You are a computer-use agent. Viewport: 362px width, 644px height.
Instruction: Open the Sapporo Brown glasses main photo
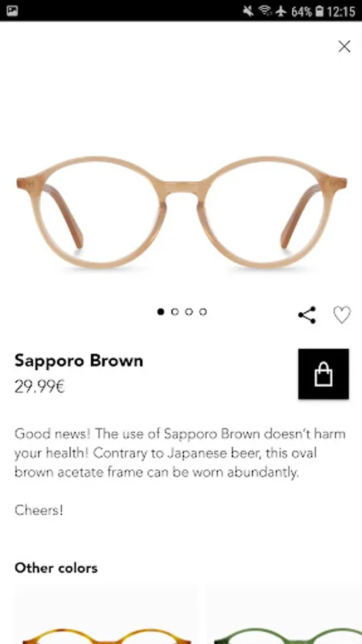pyautogui.click(x=182, y=213)
